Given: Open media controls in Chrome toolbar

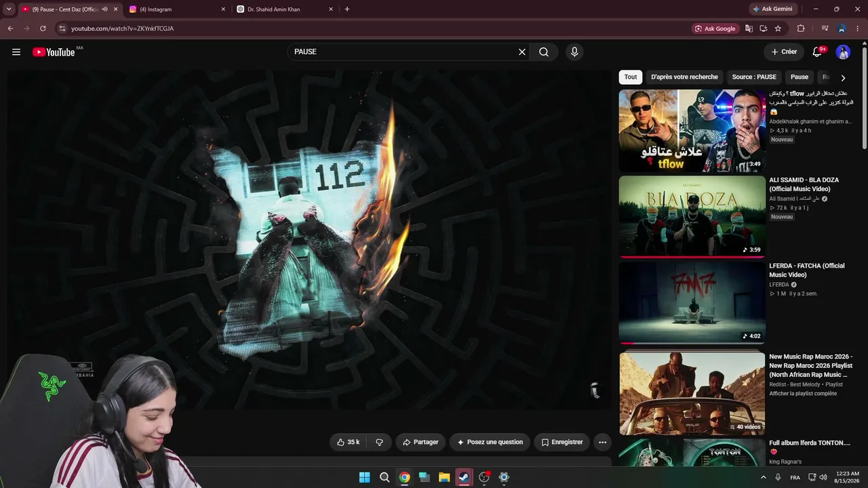Looking at the screenshot, I should 825,28.
